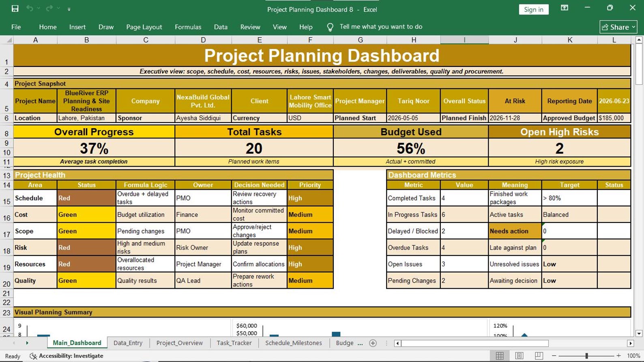Open the Draw ribbon tab

(x=106, y=27)
